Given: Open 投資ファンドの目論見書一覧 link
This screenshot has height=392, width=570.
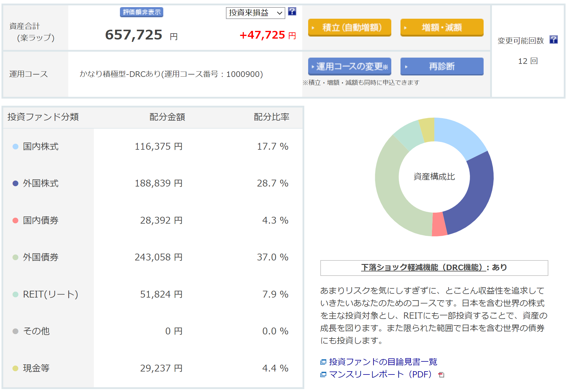Looking at the screenshot, I should 383,362.
